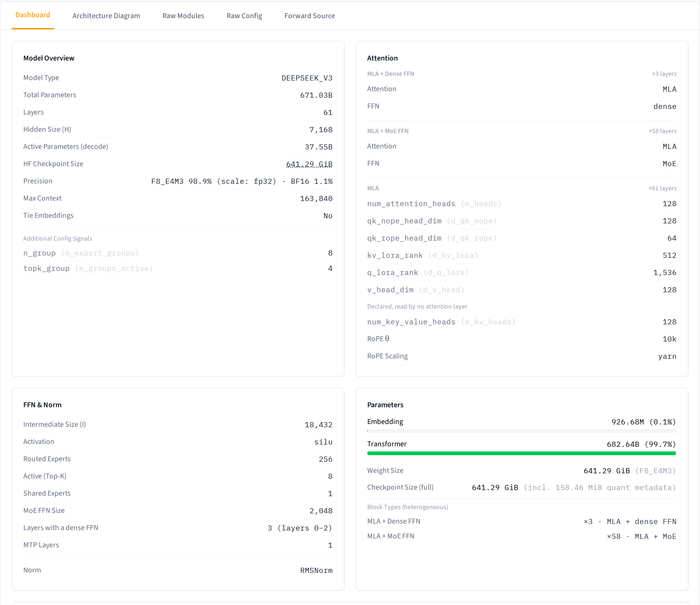The image size is (700, 605).
Task: Open the Dashboard tab
Action: point(33,15)
